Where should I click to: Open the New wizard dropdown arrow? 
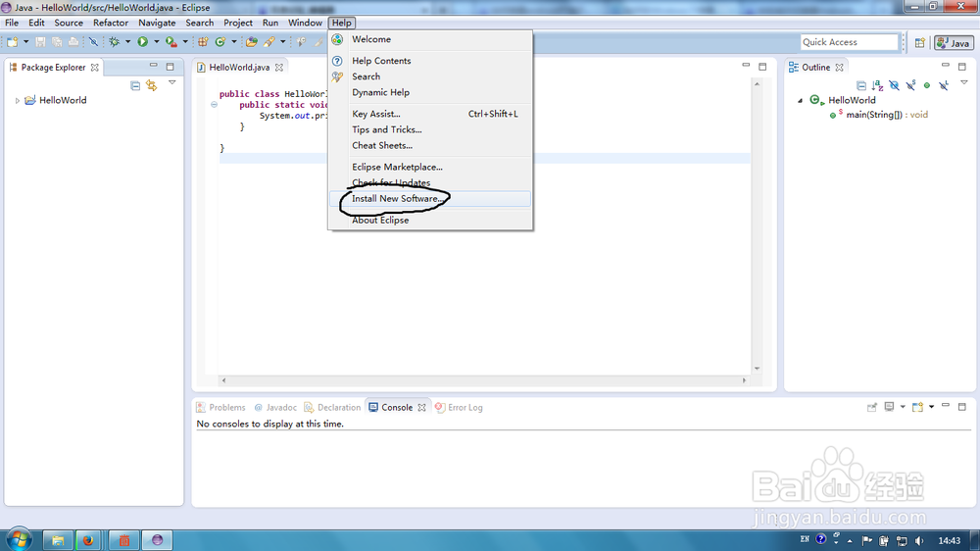tap(25, 42)
